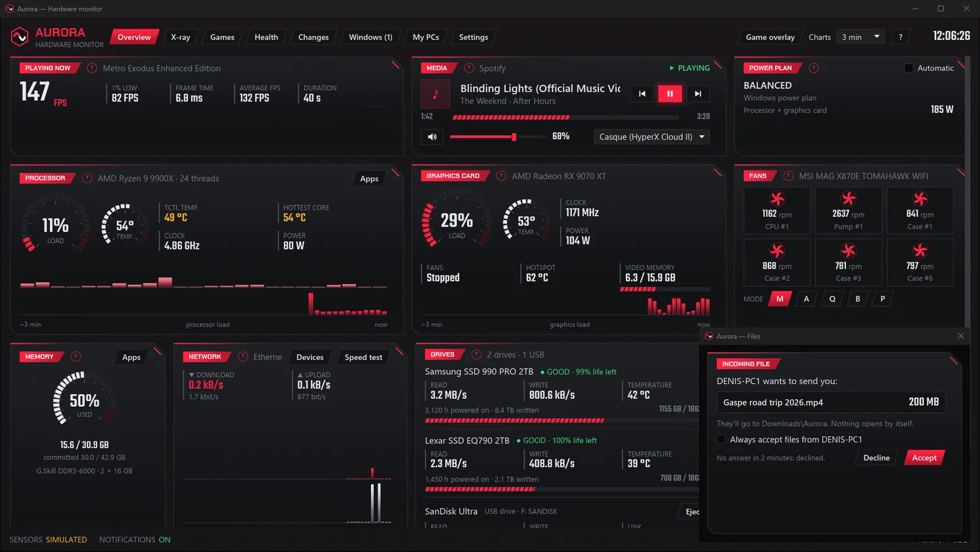The image size is (980, 552).
Task: Switch to the X-ray tab
Action: (180, 37)
